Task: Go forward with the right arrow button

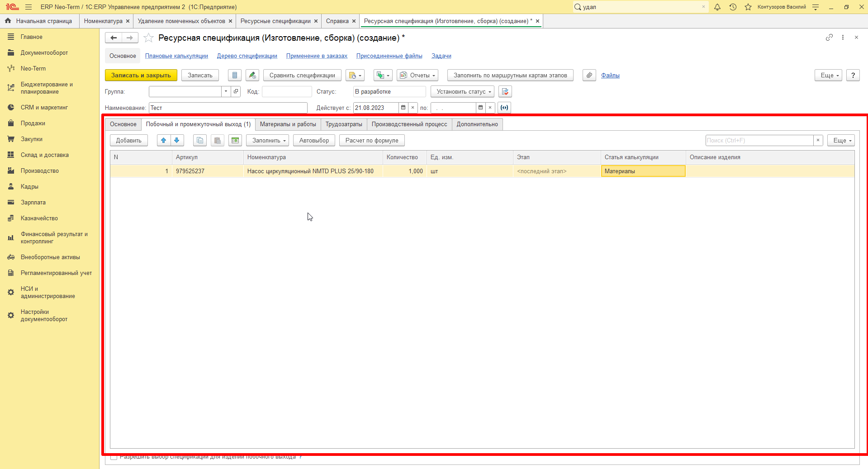Action: click(x=130, y=38)
